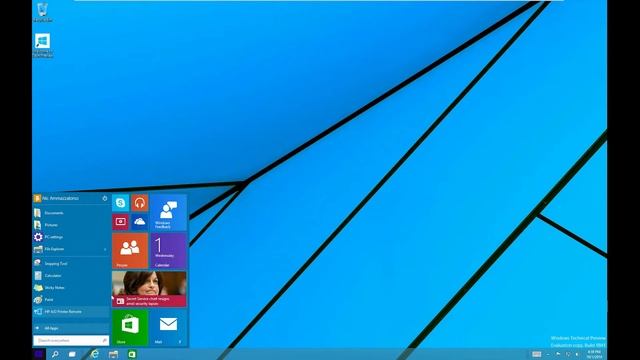Open the user account name in Start menu
The image size is (640, 360).
coord(60,198)
